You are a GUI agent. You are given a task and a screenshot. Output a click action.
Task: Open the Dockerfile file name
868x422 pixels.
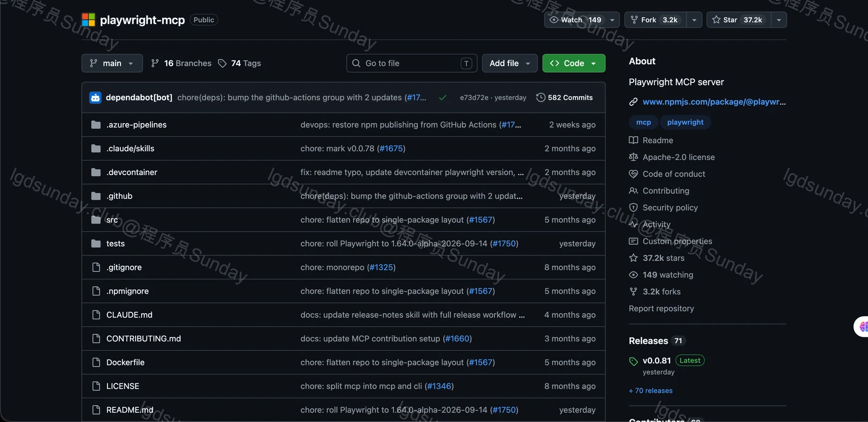click(125, 362)
